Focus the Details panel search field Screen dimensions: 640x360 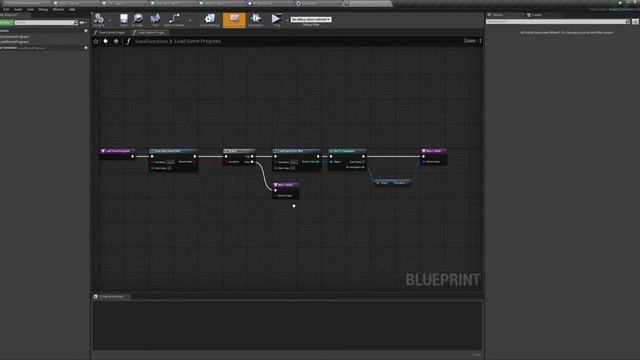pyautogui.click(x=558, y=22)
